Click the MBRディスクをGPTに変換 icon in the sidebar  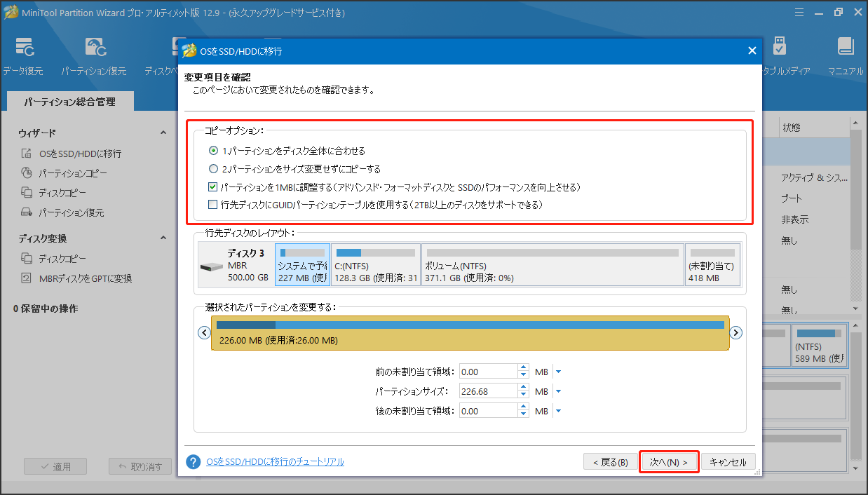[26, 278]
